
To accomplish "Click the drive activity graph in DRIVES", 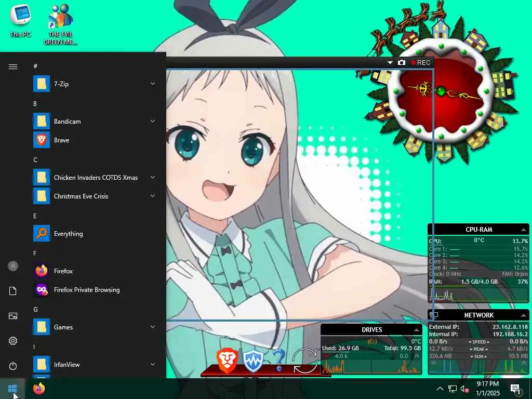I will click(371, 366).
